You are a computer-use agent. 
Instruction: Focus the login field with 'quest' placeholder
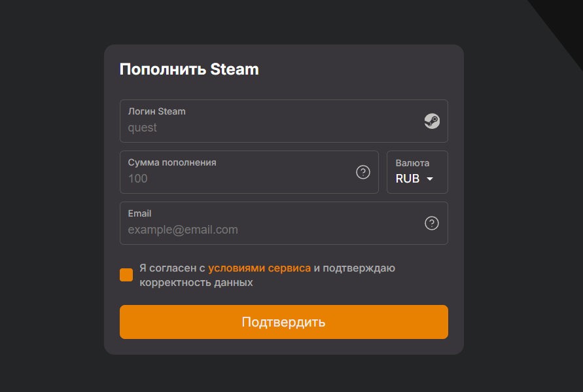tap(262, 128)
